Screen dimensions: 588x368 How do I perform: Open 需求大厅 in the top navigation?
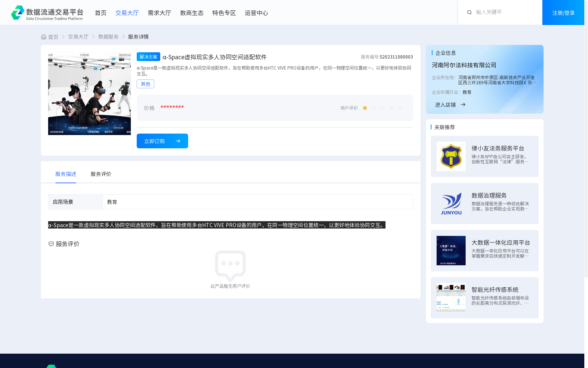click(159, 13)
